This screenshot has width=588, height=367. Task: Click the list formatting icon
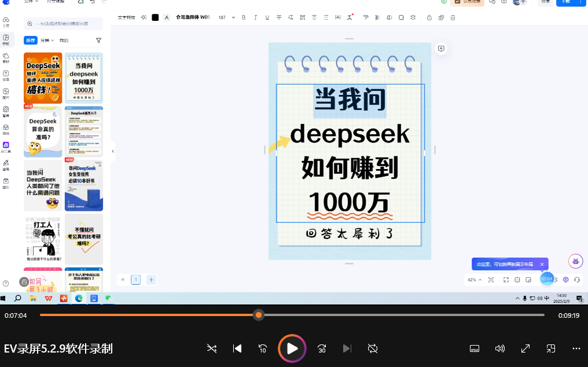(326, 17)
